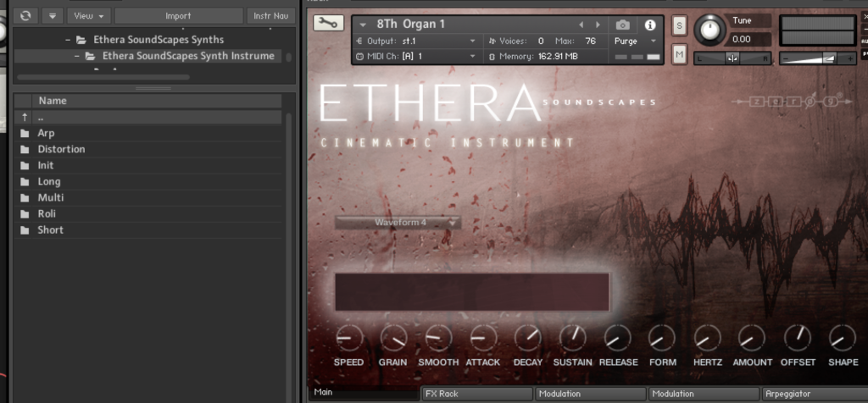The height and width of the screenshot is (403, 868).
Task: Open the Purge dropdown menu
Action: pyautogui.click(x=654, y=41)
